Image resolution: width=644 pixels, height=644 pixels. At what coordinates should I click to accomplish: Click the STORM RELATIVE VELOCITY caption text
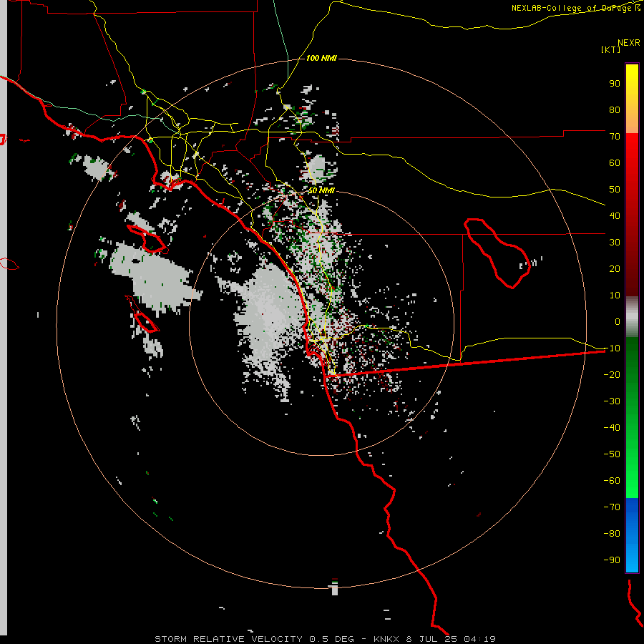tap(229, 639)
